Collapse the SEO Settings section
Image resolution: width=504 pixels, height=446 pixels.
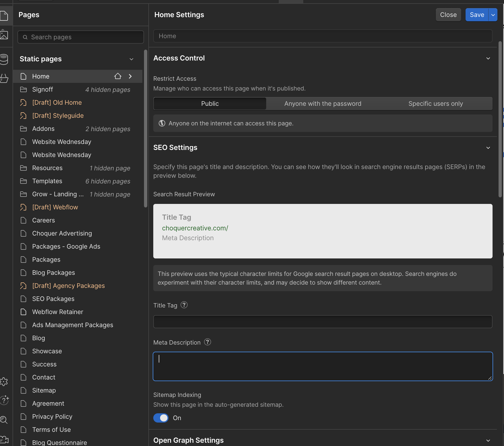click(x=488, y=148)
